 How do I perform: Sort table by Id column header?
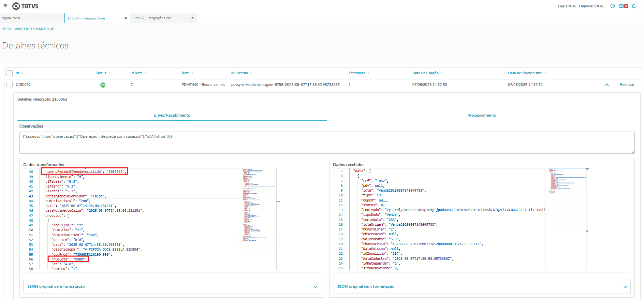17,73
